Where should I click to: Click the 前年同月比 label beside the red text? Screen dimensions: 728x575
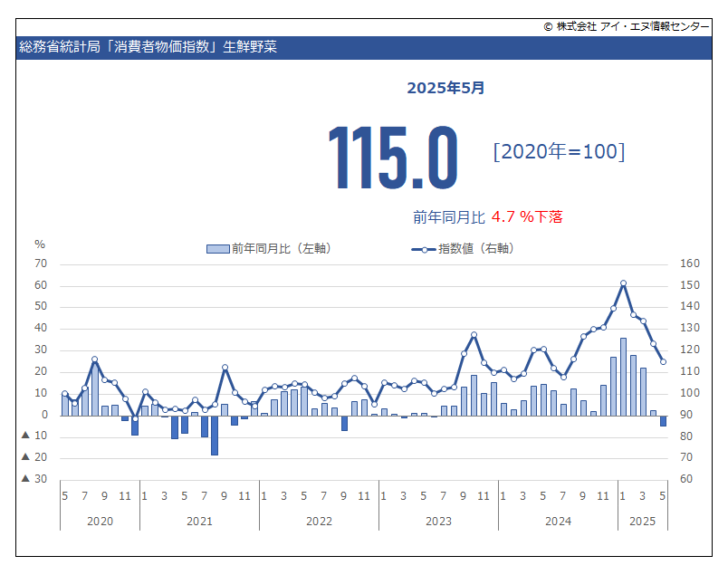(x=449, y=217)
